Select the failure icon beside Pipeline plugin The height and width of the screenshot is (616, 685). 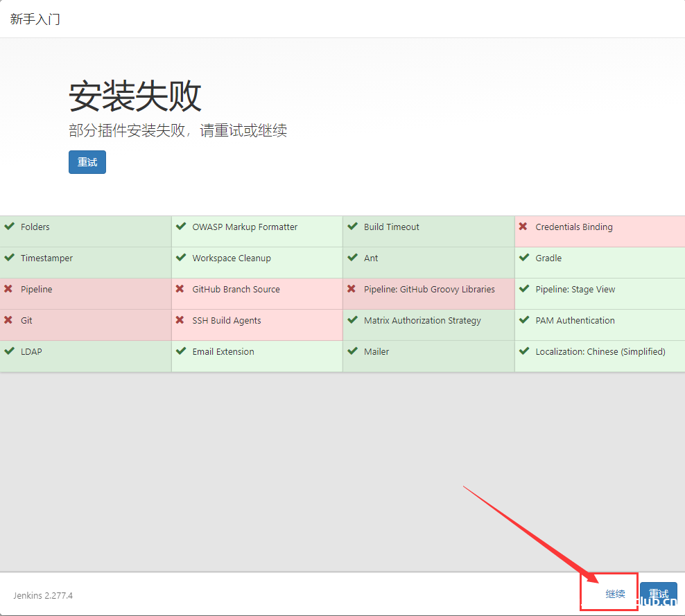tap(10, 289)
